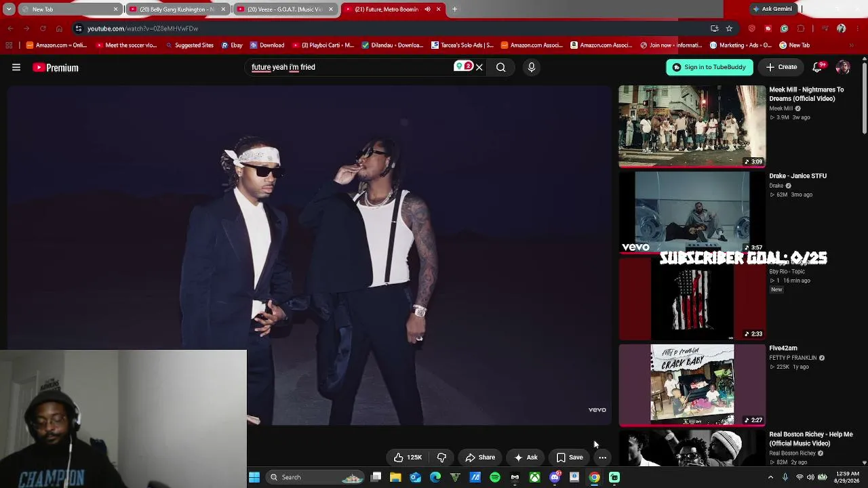Click the Ask button below video
This screenshot has height=488, width=868.
(x=526, y=457)
